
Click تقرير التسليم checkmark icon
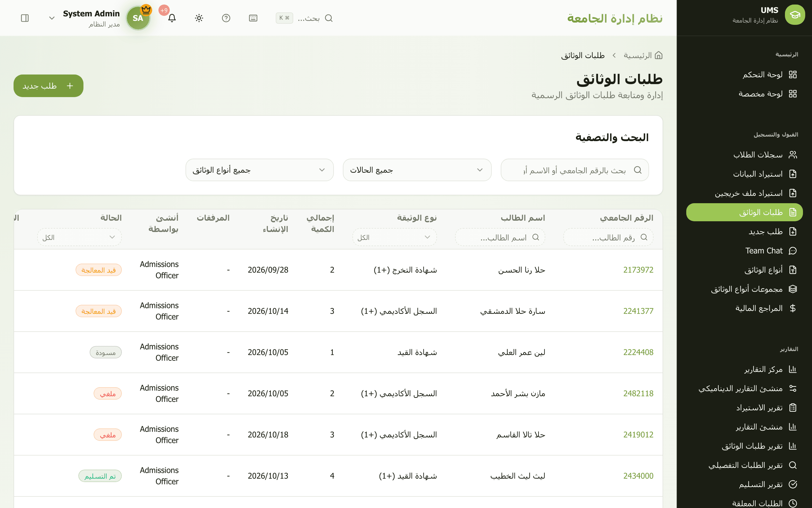pos(793,484)
